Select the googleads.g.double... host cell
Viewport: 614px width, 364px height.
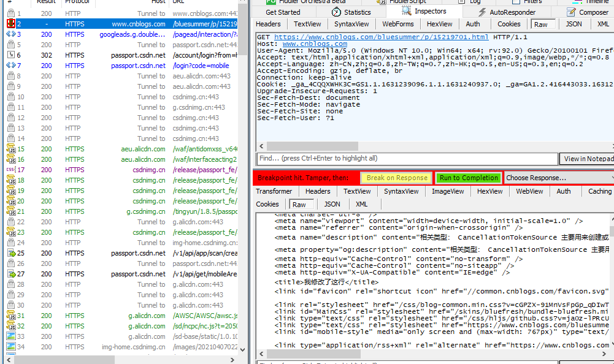132,34
